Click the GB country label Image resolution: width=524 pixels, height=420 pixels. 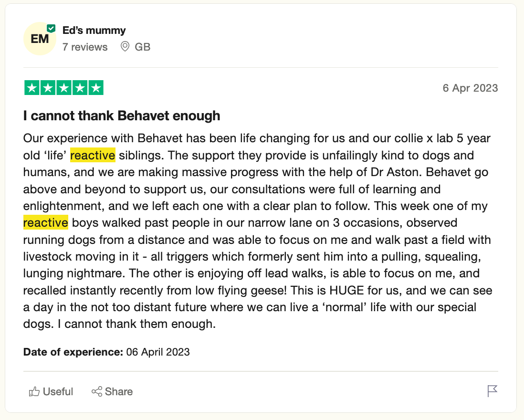[143, 47]
